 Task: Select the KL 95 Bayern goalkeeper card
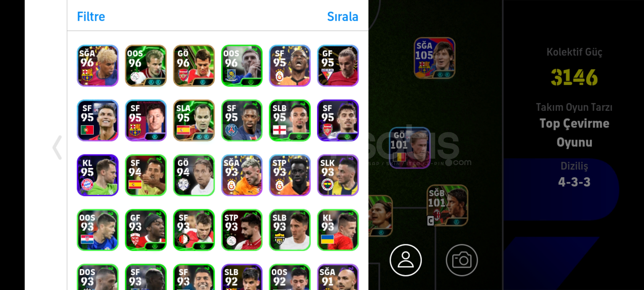click(98, 175)
